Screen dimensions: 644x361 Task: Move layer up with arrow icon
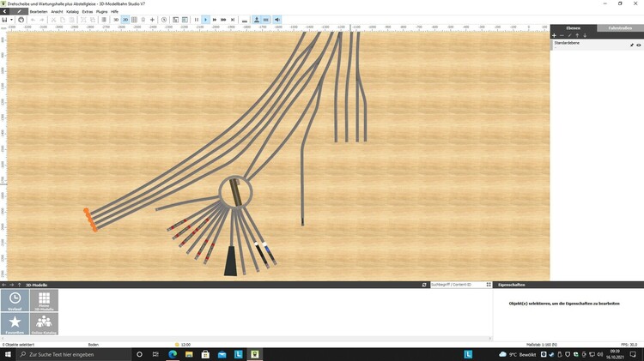coord(578,36)
